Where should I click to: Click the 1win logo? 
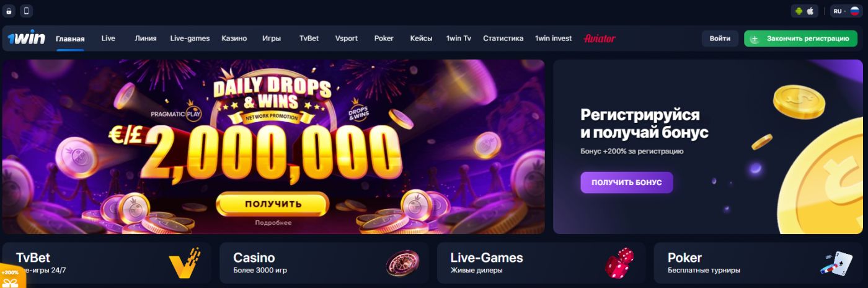point(26,38)
